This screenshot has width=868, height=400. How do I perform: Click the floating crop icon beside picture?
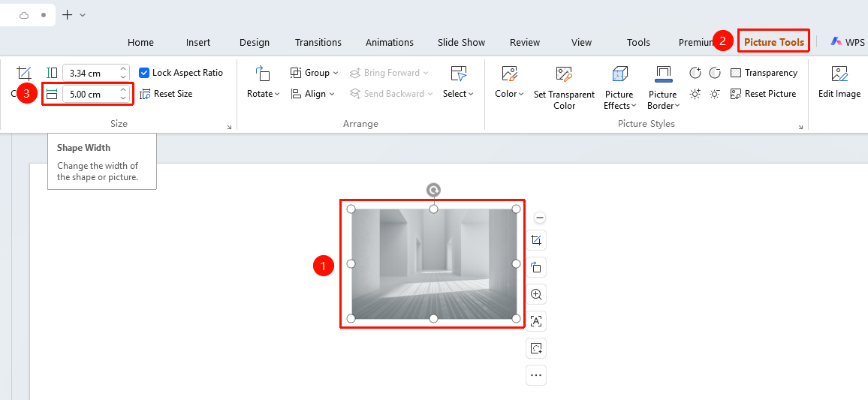coord(536,240)
